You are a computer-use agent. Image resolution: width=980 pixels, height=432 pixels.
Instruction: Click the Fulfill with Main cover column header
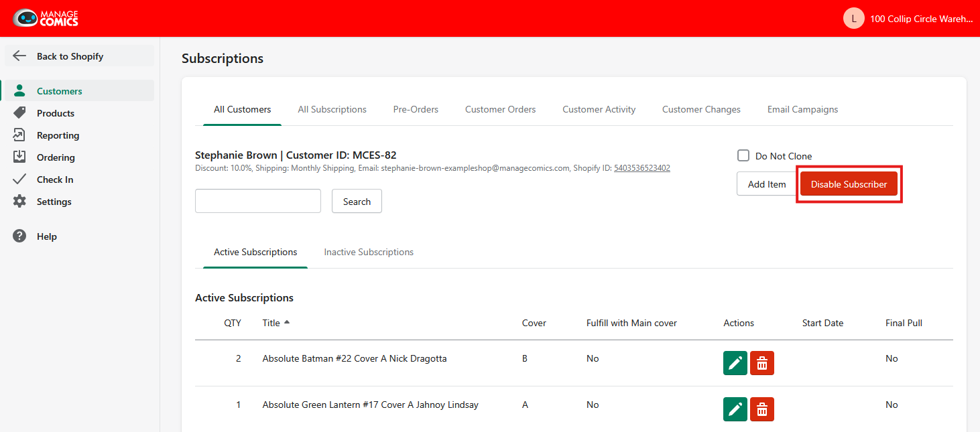coord(631,323)
